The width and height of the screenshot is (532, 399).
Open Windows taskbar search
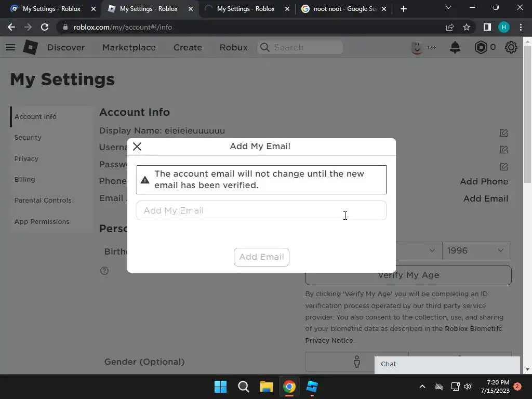[244, 387]
